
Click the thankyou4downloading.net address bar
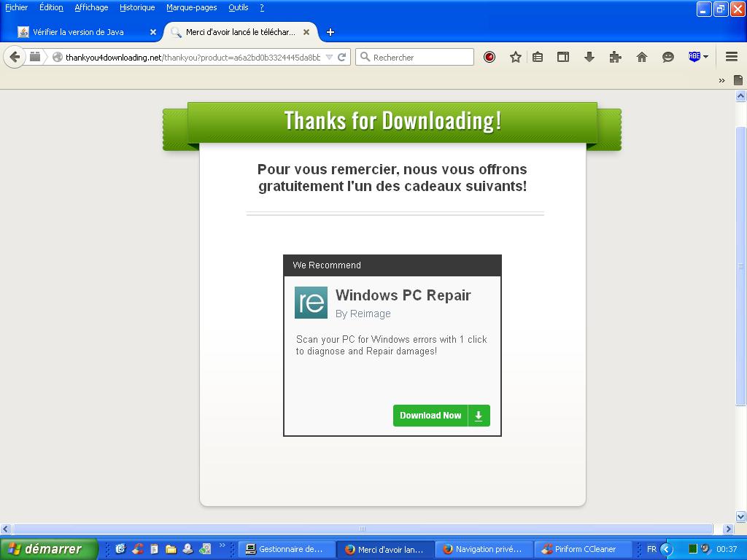click(193, 57)
